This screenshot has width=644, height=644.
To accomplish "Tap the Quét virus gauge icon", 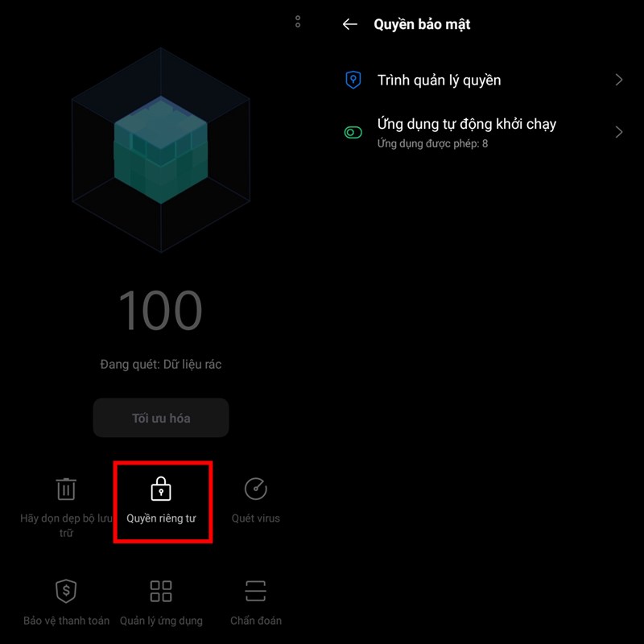I will click(x=255, y=489).
